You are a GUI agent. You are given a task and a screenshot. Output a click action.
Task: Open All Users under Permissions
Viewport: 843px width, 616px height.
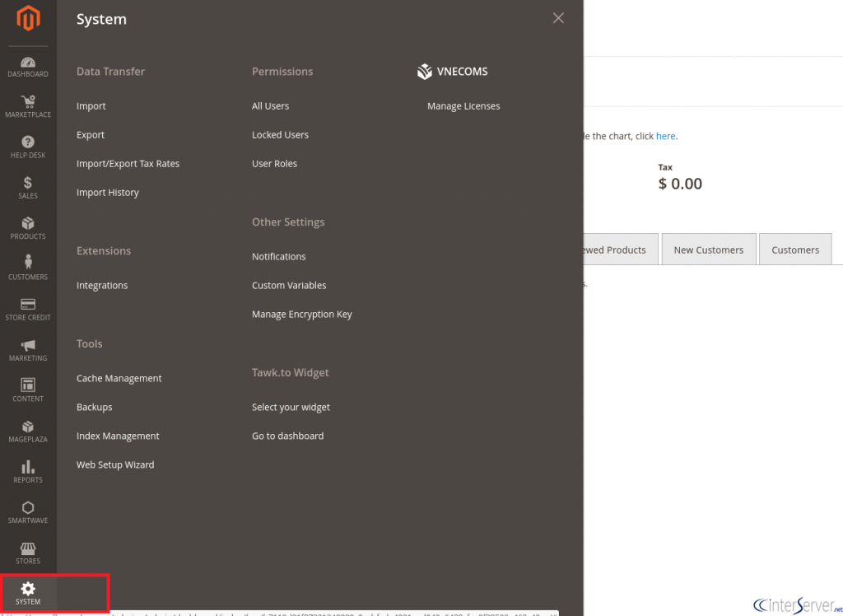click(270, 106)
